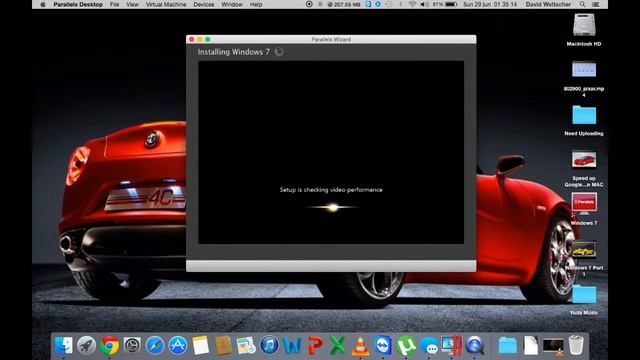This screenshot has width=640, height=360.
Task: Open QuickTime Player from the Dock
Action: click(475, 346)
